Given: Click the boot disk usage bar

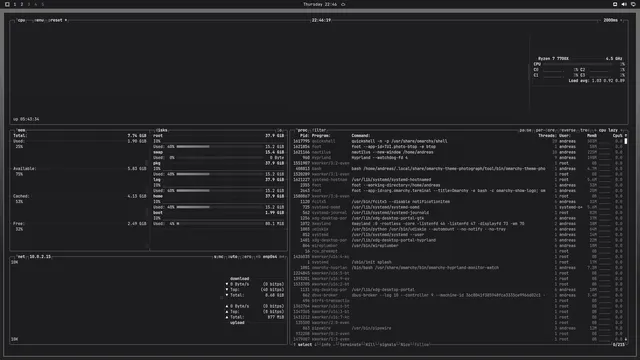Looking at the screenshot, I should [x=220, y=224].
